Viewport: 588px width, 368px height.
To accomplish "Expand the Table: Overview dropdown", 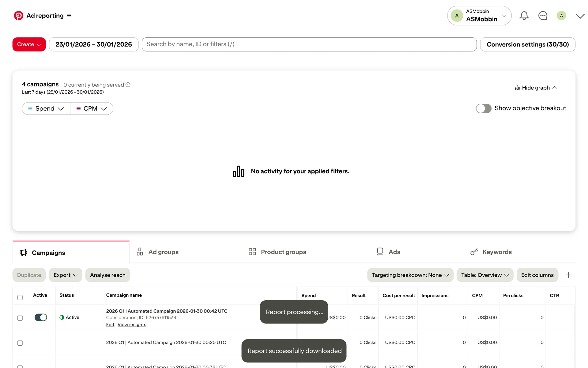I will (x=484, y=275).
